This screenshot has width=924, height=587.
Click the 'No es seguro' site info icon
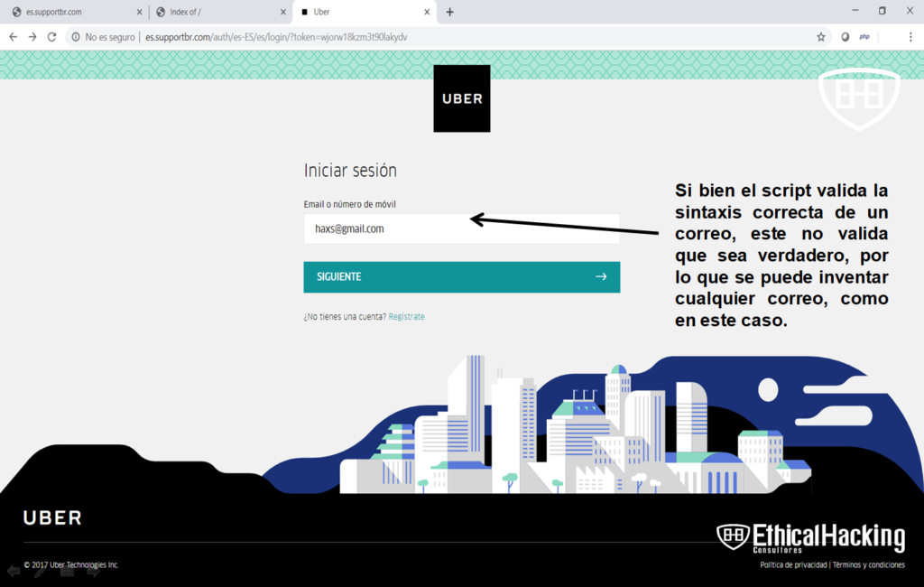click(x=76, y=37)
